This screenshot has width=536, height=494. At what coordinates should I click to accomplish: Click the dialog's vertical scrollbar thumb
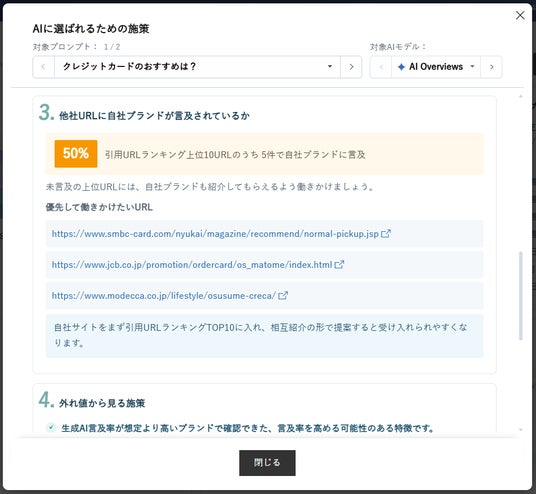[x=521, y=296]
